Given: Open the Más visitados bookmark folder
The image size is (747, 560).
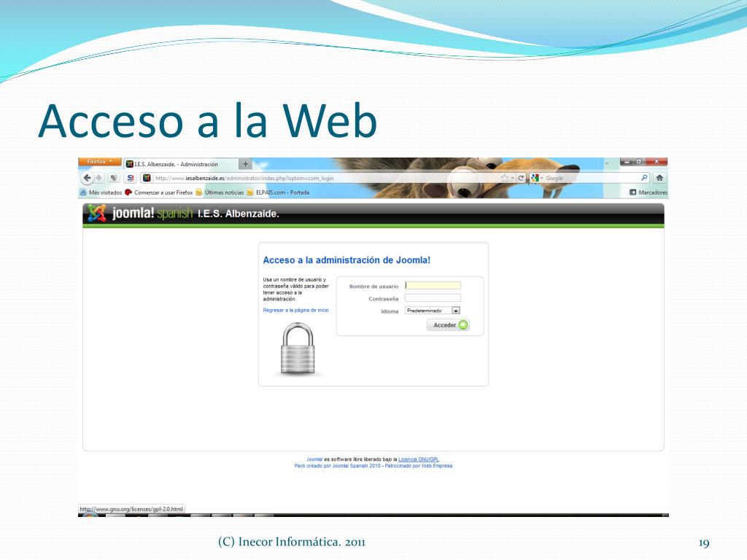Looking at the screenshot, I should (101, 192).
